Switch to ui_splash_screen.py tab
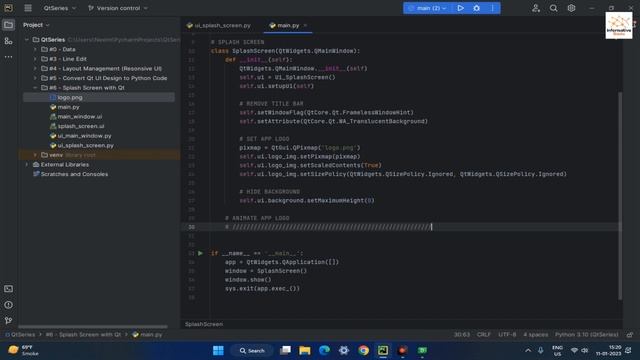The width and height of the screenshot is (640, 360). 219,25
